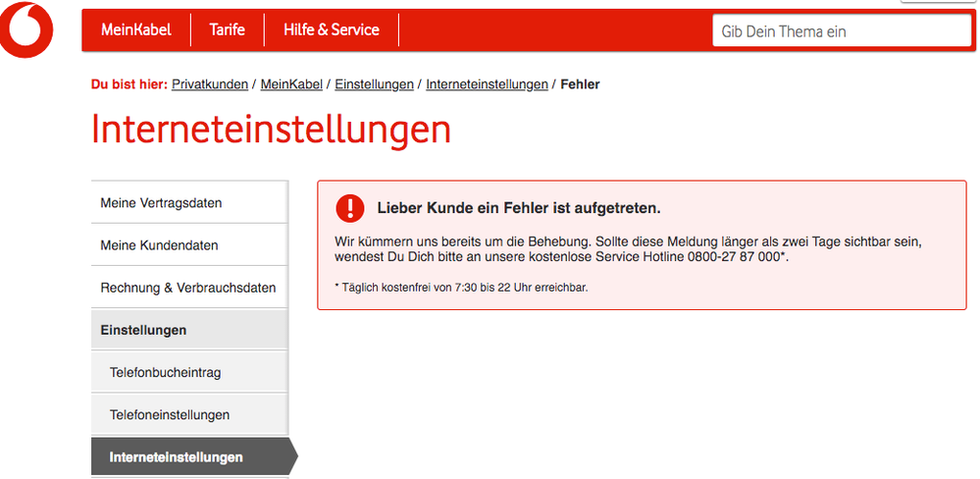Click the red error exclamation icon
Viewport: 980px width, 479px height.
pyautogui.click(x=350, y=208)
